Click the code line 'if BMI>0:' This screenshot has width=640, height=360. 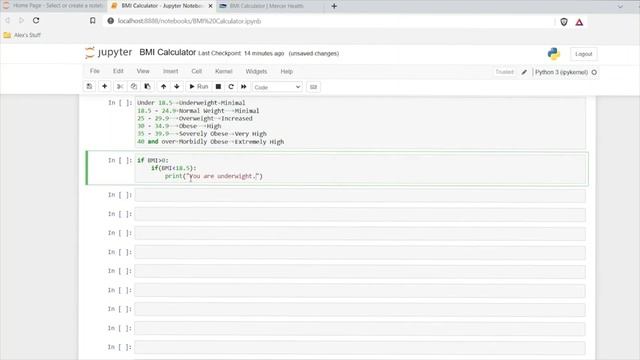click(x=153, y=160)
